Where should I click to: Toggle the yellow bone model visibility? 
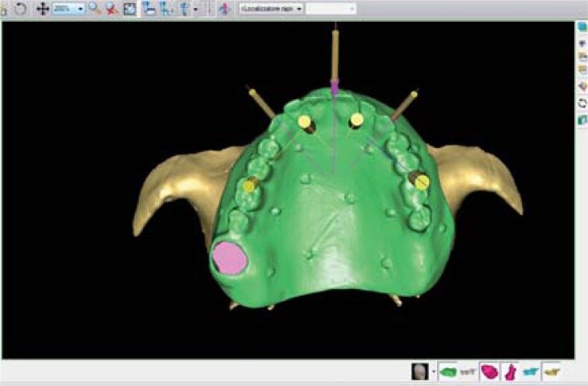[552, 371]
